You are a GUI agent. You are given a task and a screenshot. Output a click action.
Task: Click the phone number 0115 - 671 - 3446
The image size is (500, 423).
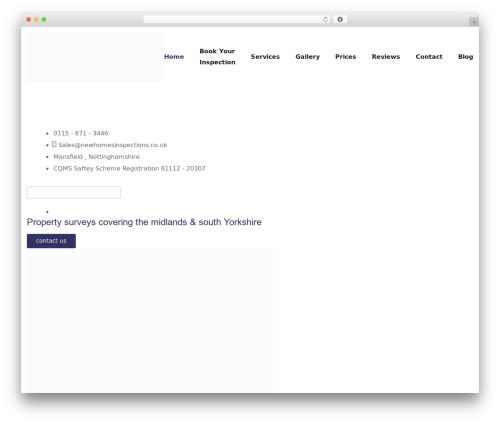[x=81, y=133]
